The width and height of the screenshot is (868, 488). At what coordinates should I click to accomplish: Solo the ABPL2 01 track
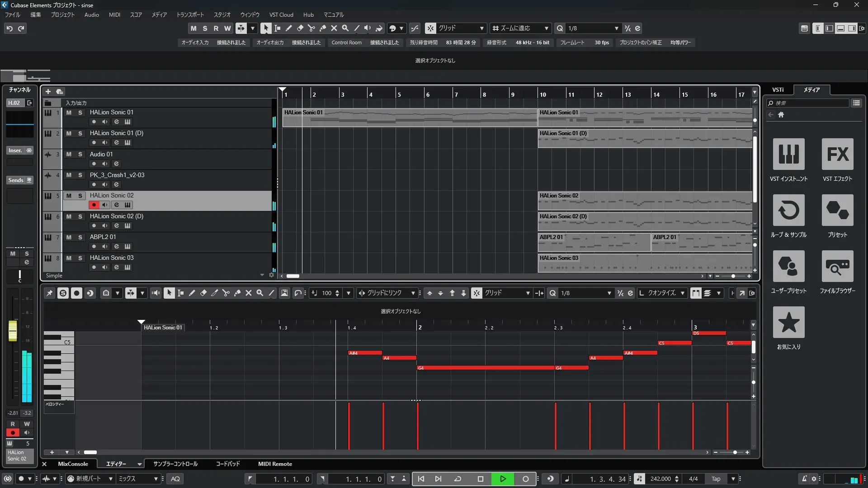pyautogui.click(x=80, y=237)
